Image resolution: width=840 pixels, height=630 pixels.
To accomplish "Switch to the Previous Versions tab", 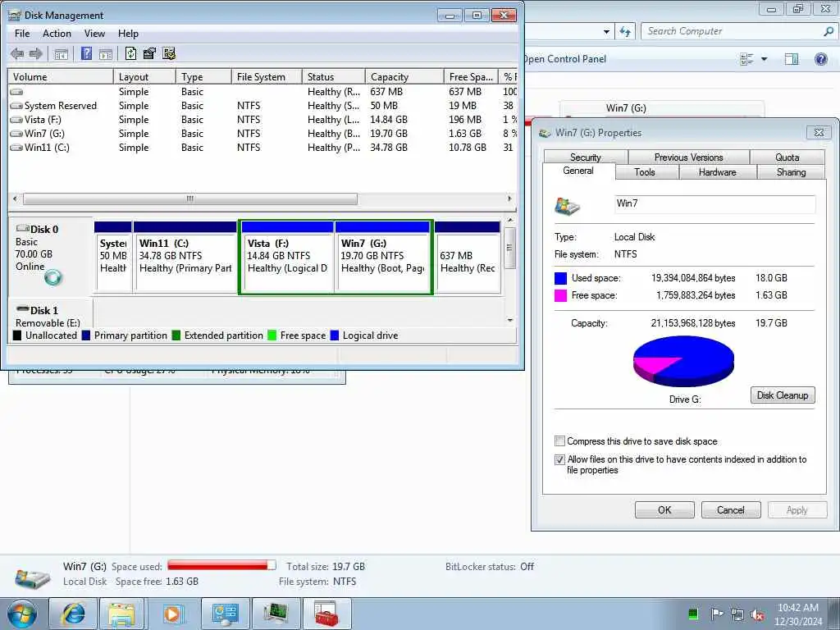I will (x=688, y=157).
